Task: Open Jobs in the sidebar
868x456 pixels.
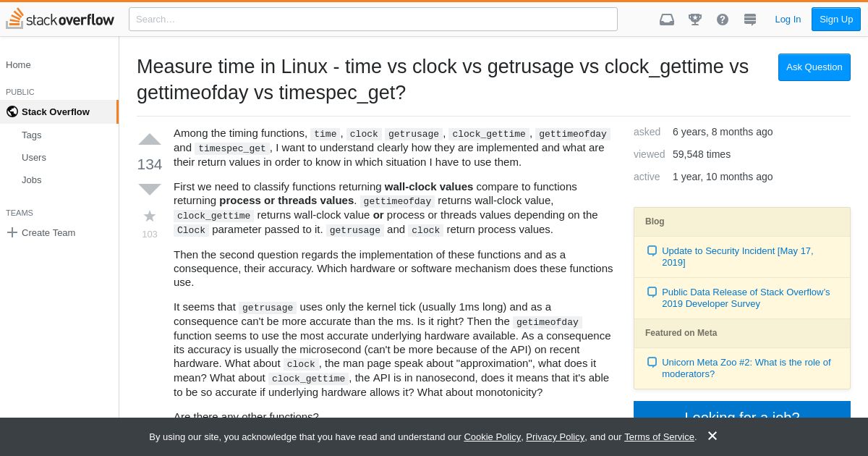Action: pos(32,180)
